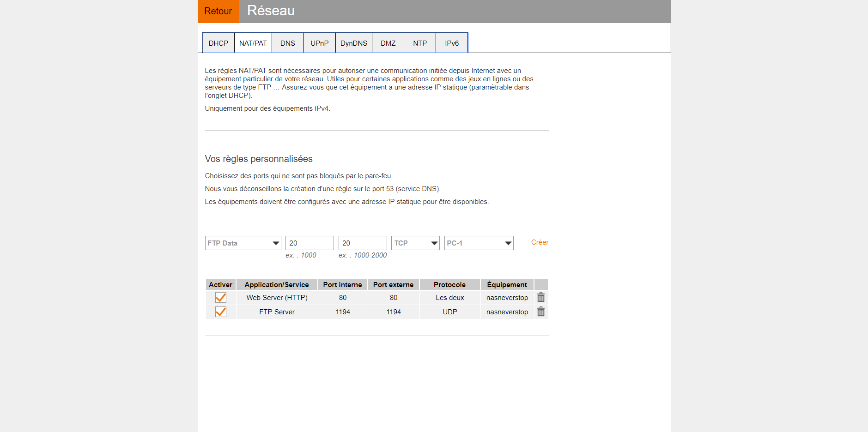Screen dimensions: 868x432
Task: Expand the TCP protocol dropdown
Action: pos(416,243)
